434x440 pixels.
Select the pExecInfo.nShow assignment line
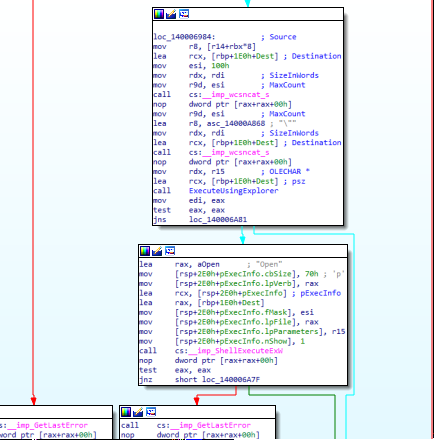(222, 341)
